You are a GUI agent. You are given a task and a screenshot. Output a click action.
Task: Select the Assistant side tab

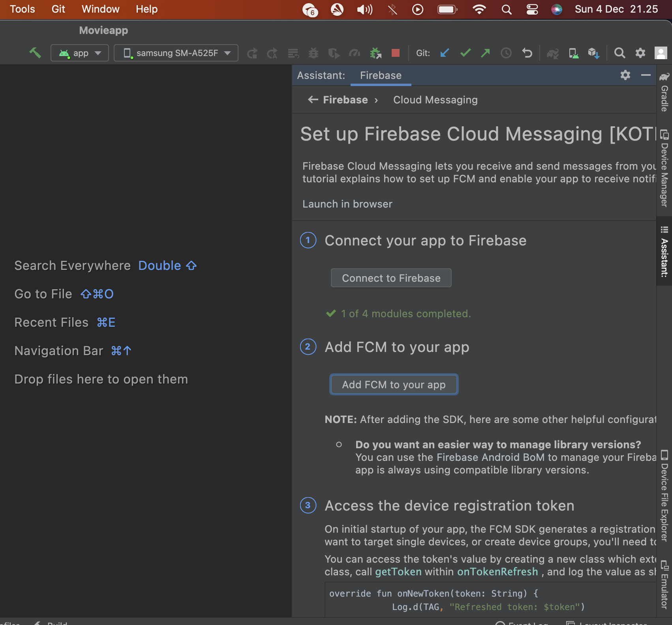tap(664, 251)
